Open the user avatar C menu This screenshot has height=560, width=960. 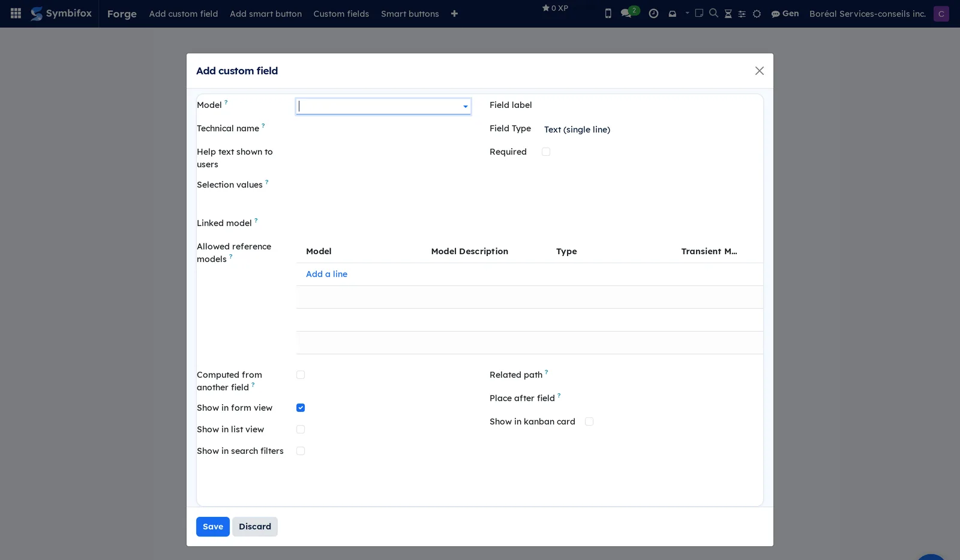pyautogui.click(x=941, y=14)
